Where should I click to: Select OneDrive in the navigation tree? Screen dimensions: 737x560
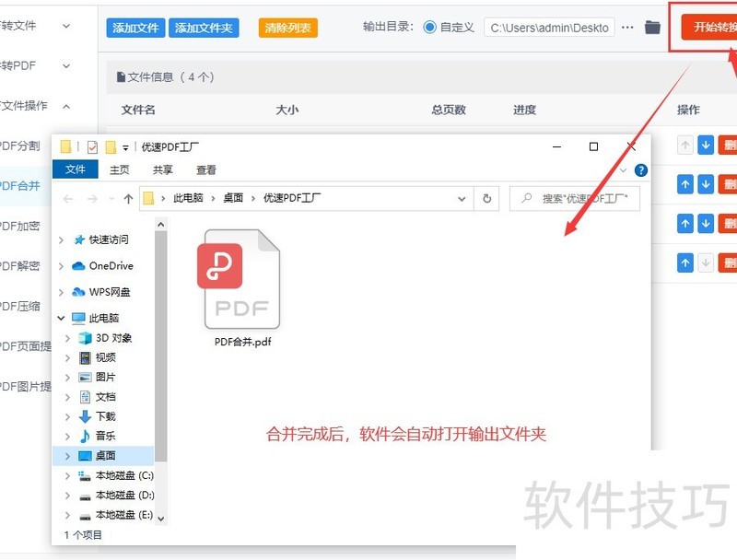(x=111, y=266)
